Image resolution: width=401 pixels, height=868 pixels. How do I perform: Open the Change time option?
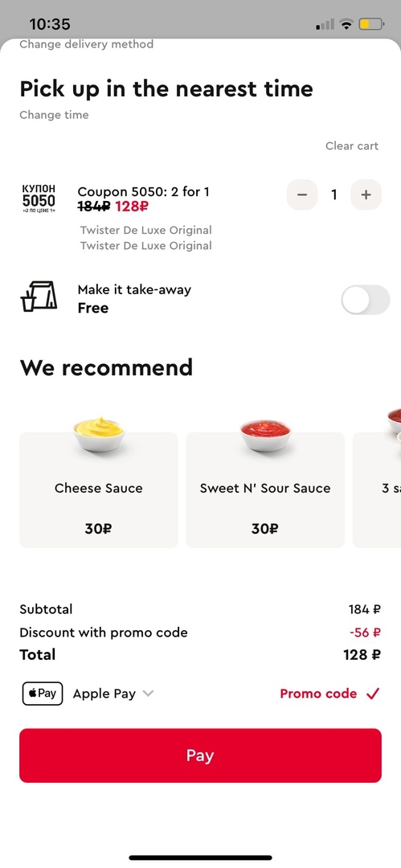click(x=54, y=115)
